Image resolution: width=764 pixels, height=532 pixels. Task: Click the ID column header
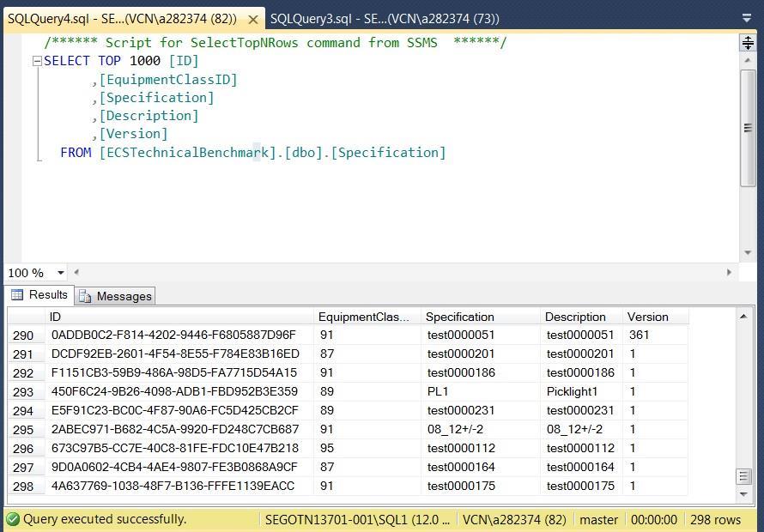(x=179, y=317)
